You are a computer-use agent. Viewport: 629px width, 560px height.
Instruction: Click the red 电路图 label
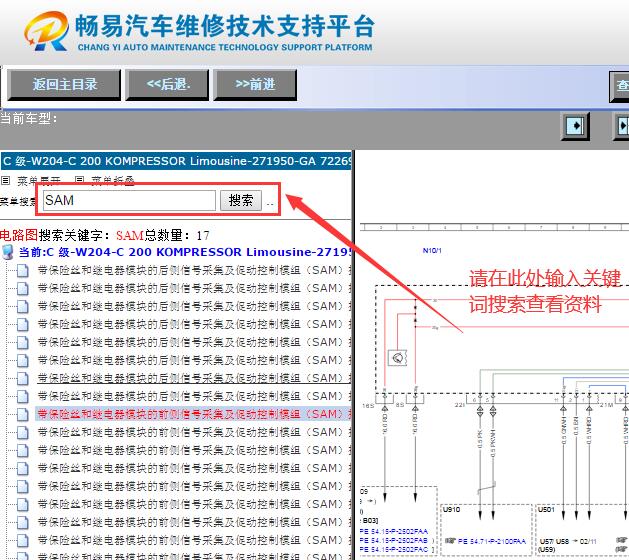(19, 235)
